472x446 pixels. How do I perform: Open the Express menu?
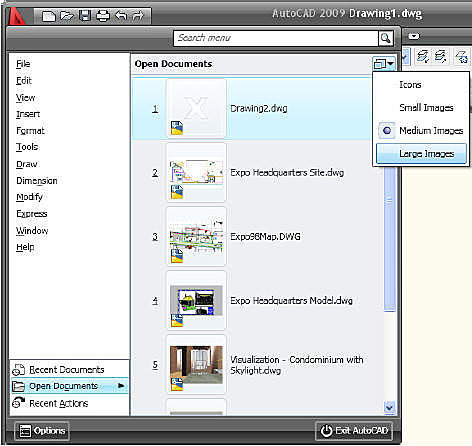[x=32, y=214]
